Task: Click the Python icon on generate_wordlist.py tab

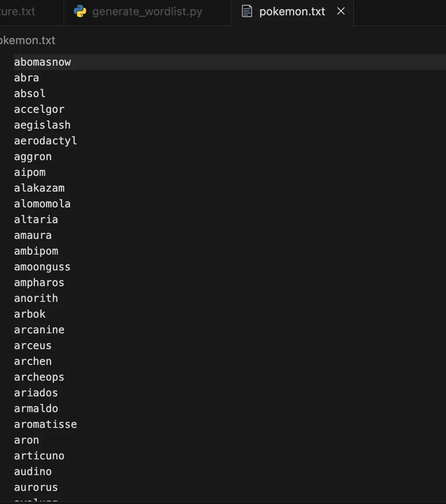Action: point(80,11)
